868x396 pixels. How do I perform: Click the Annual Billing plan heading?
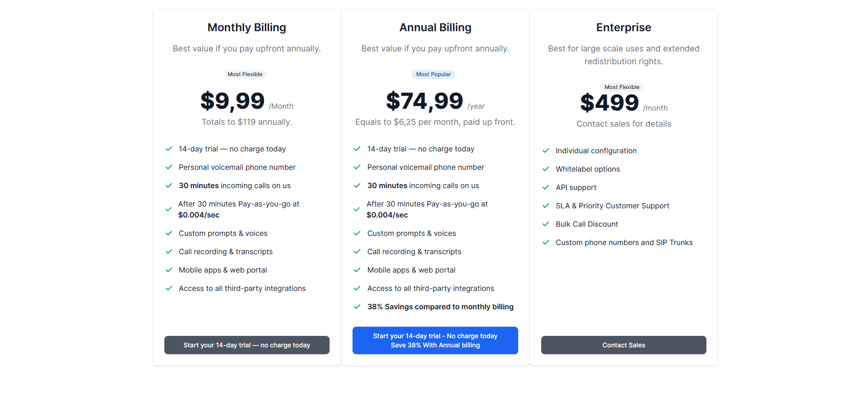tap(435, 27)
